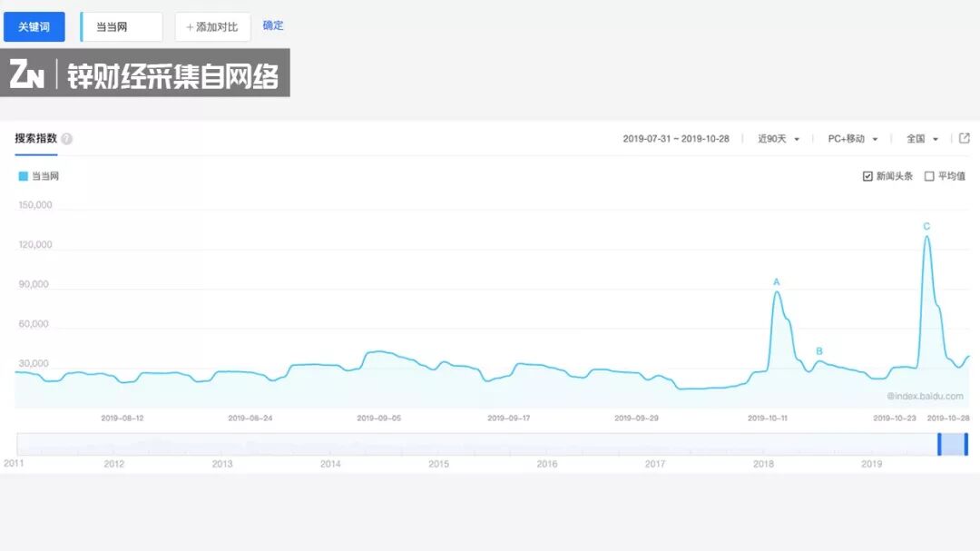Click 2018 on the timeline navigator
The width and height of the screenshot is (980, 551).
(x=763, y=464)
